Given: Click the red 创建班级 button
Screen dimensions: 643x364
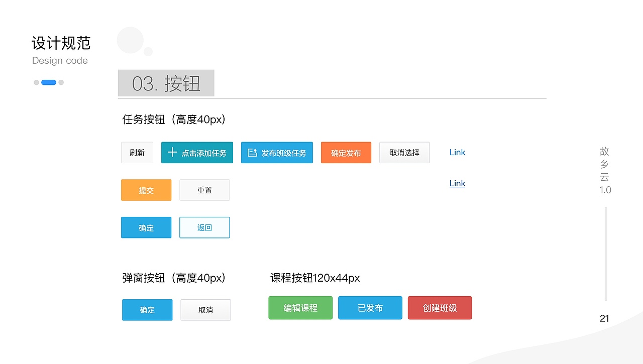Looking at the screenshot, I should click(x=440, y=308).
